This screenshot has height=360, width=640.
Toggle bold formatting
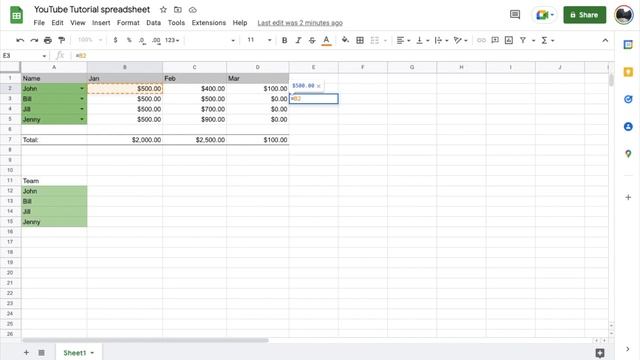pyautogui.click(x=284, y=40)
